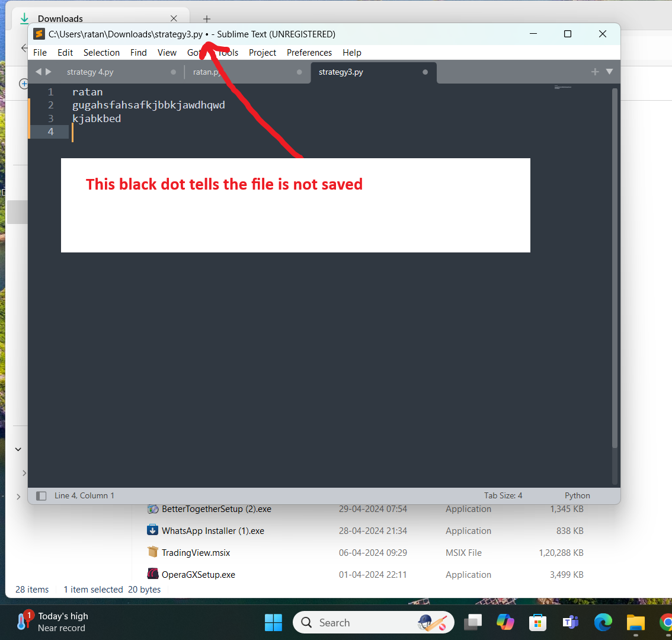Click the Line 4, Column 1 indicator
Screen dimensions: 672x640
click(x=84, y=496)
